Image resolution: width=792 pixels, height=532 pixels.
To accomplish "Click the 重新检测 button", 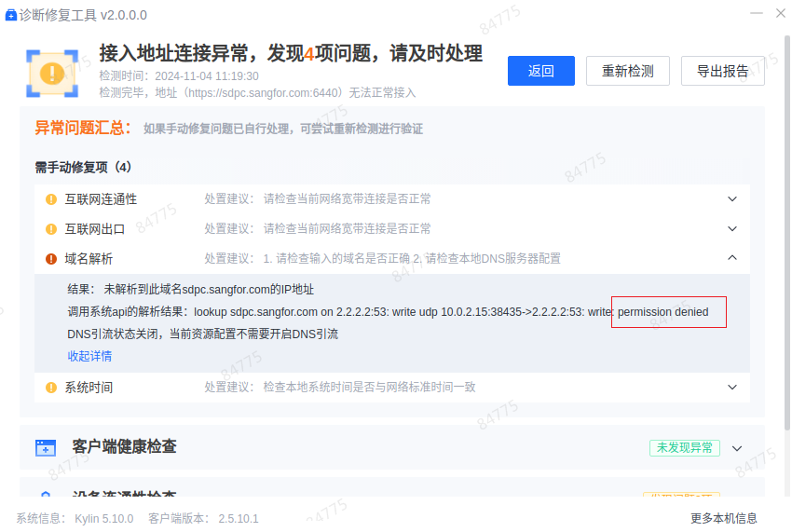I will pos(627,71).
